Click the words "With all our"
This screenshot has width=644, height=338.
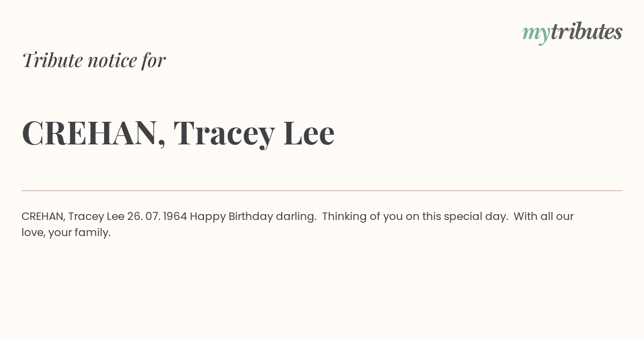tap(544, 216)
